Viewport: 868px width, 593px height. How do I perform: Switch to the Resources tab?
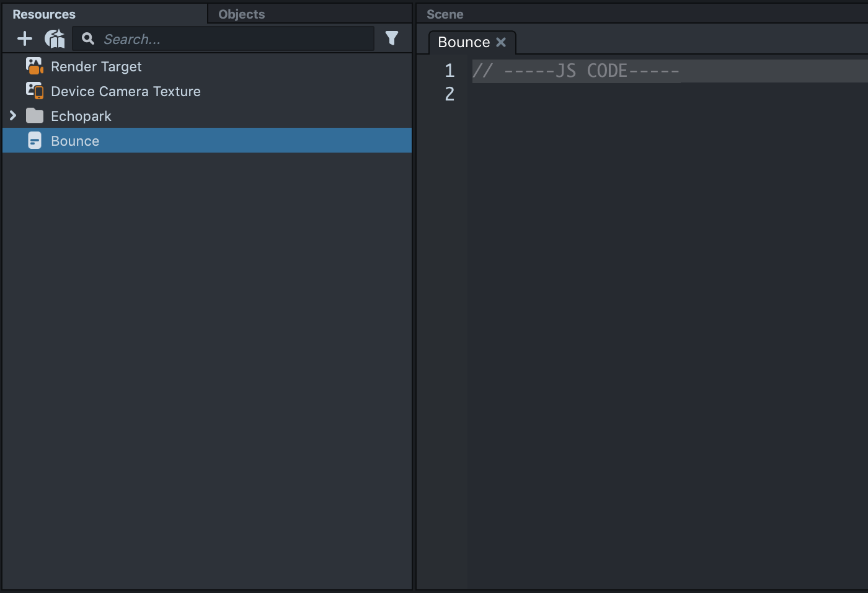point(43,14)
